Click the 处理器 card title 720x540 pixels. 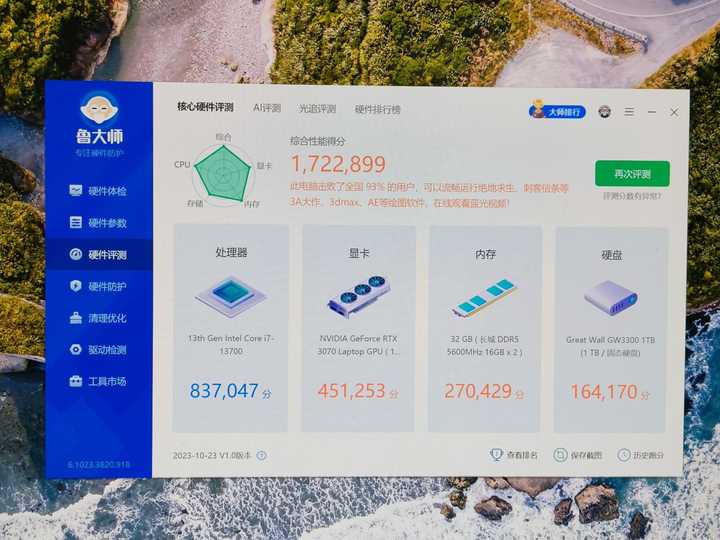click(231, 252)
